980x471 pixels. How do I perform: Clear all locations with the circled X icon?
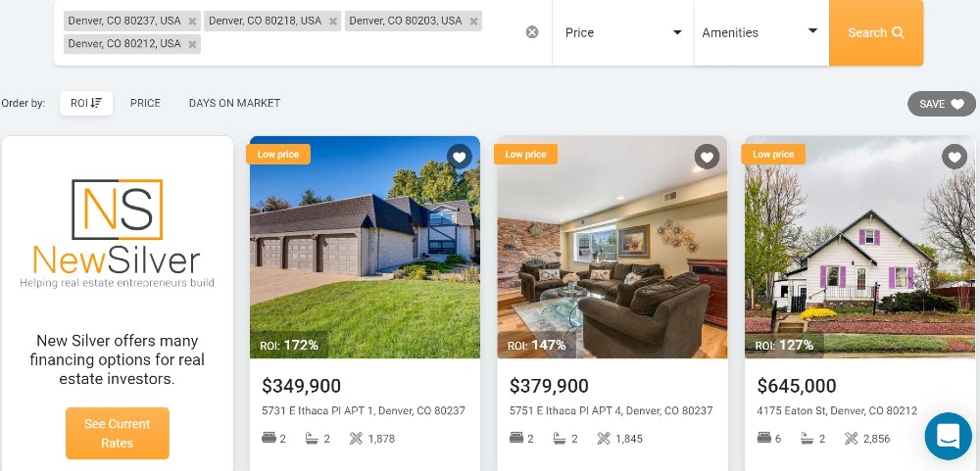[x=532, y=32]
